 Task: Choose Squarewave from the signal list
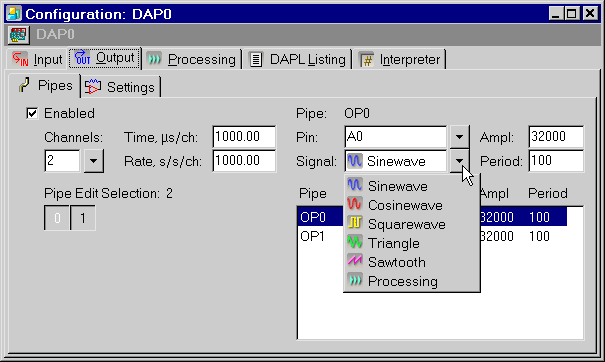point(412,224)
